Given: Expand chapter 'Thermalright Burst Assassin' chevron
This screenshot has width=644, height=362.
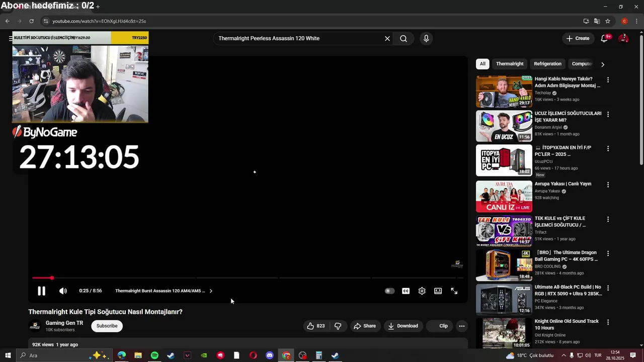Looking at the screenshot, I should [x=211, y=291].
